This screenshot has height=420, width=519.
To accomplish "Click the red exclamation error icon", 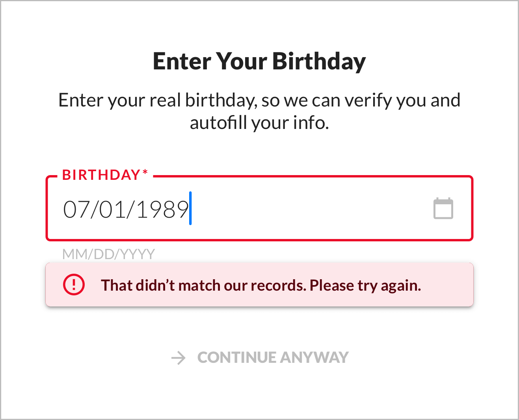I will (x=74, y=285).
